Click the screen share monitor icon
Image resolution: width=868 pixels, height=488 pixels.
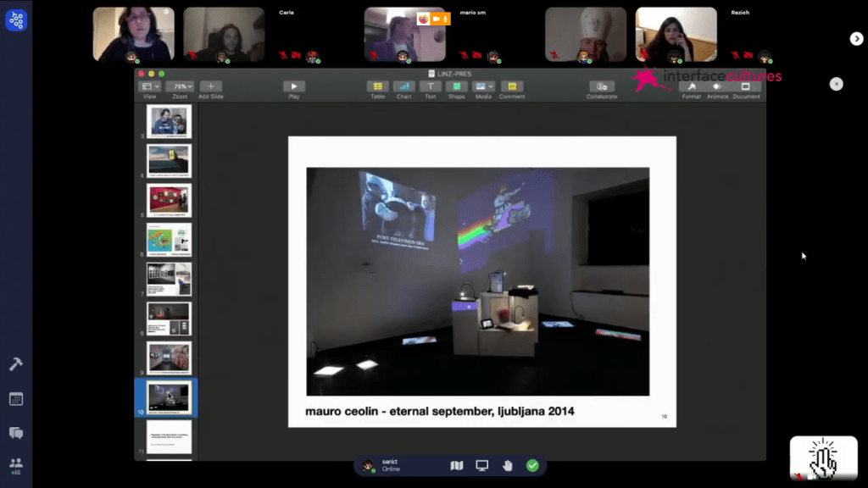482,465
